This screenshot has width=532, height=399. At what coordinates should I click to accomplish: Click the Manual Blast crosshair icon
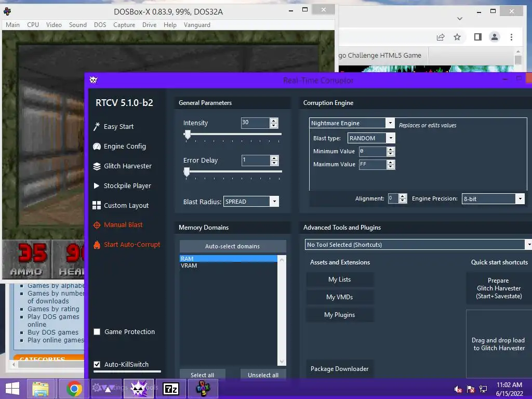pos(97,225)
